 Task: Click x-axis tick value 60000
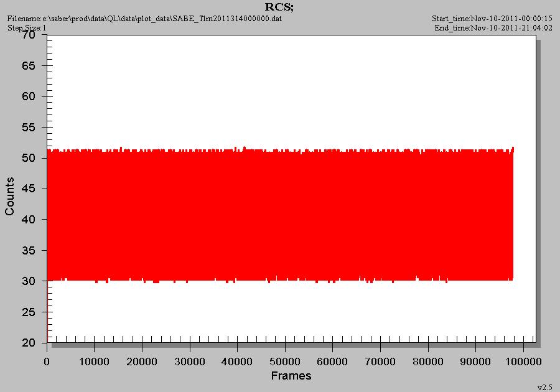point(332,362)
